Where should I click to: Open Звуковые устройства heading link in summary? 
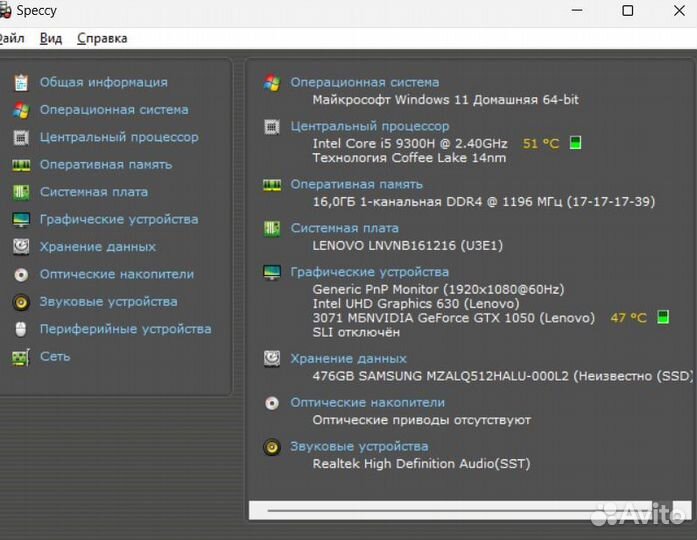pyautogui.click(x=359, y=446)
